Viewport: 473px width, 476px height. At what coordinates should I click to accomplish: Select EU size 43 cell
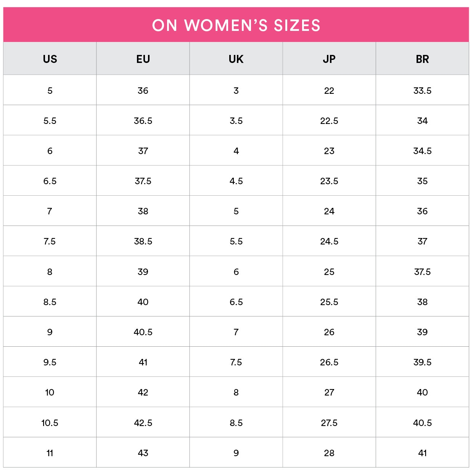[143, 453]
